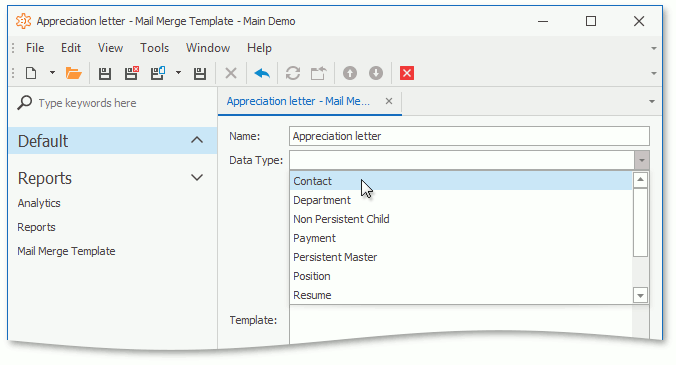
Task: Click the Save icon in toolbar
Action: (x=104, y=74)
